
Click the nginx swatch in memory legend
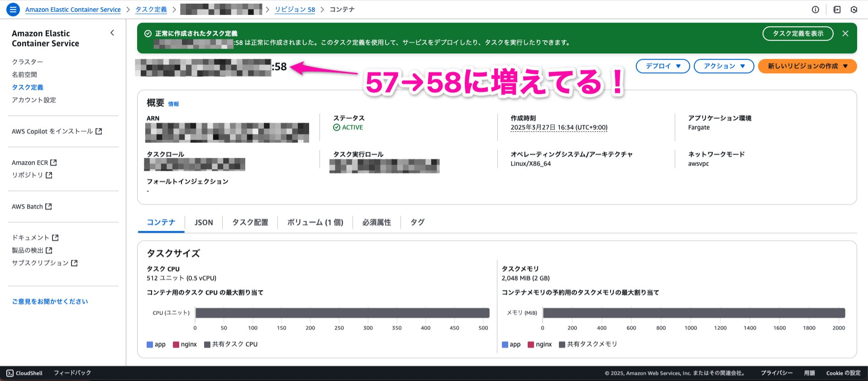click(x=531, y=344)
